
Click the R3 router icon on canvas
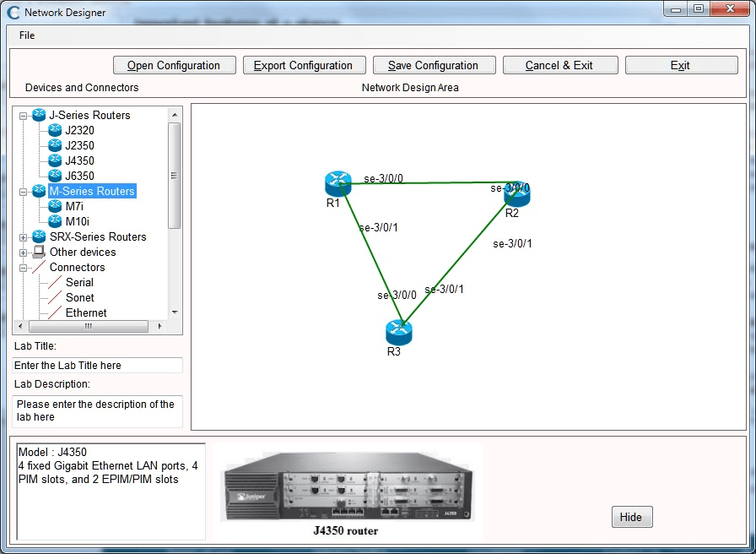point(398,332)
